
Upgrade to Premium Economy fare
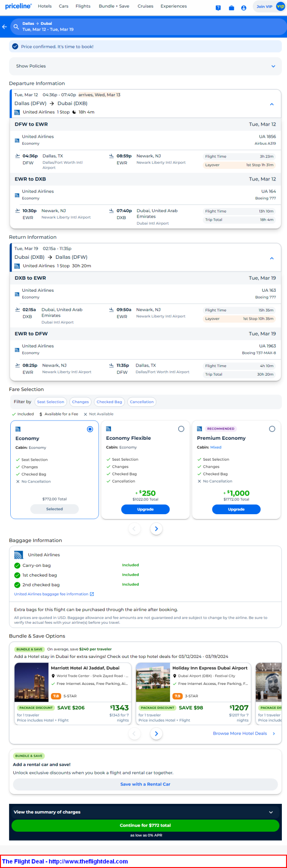[236, 510]
